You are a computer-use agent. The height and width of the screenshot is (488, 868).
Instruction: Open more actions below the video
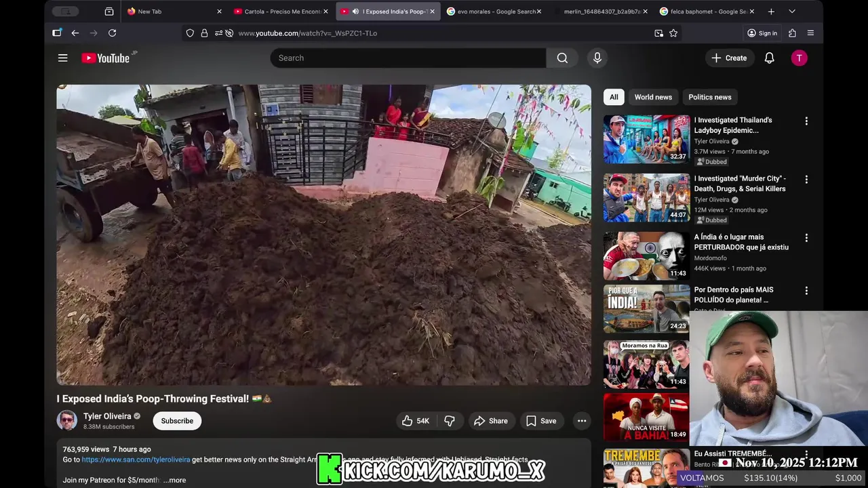582,421
